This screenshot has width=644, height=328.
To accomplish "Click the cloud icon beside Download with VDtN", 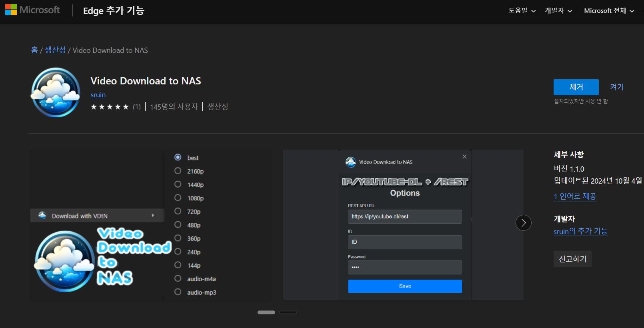I will pyautogui.click(x=42, y=216).
